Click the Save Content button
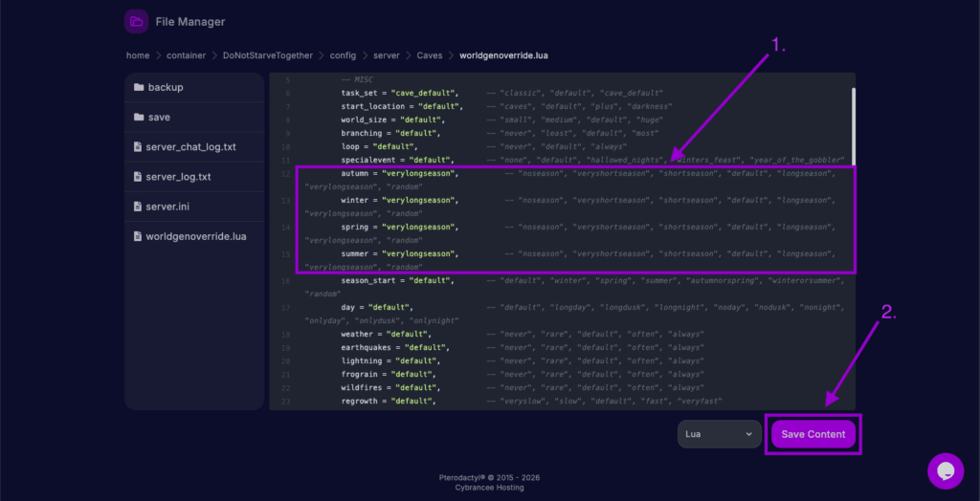 pyautogui.click(x=813, y=434)
